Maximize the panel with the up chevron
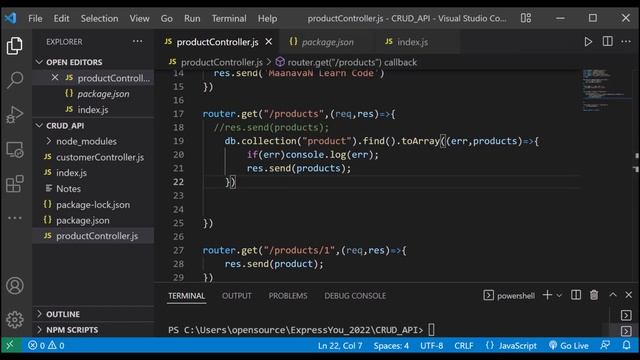 pyautogui.click(x=613, y=295)
